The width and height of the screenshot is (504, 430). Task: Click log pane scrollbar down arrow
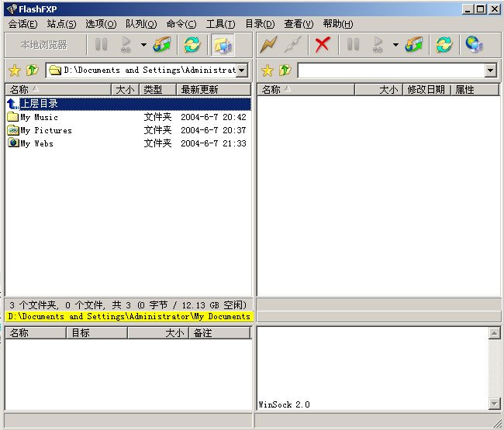(x=495, y=404)
